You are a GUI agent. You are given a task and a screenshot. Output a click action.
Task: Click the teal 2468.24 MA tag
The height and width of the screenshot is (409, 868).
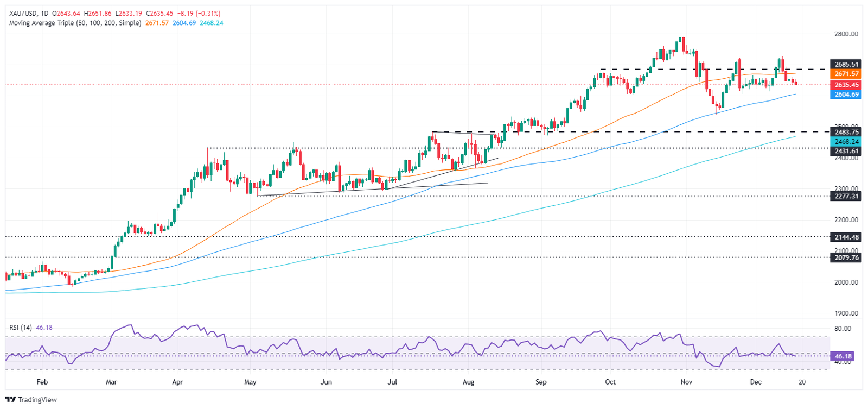pyautogui.click(x=846, y=141)
